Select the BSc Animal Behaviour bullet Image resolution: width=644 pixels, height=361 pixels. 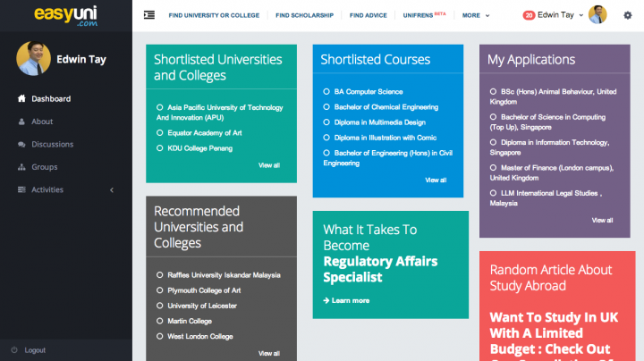click(493, 91)
